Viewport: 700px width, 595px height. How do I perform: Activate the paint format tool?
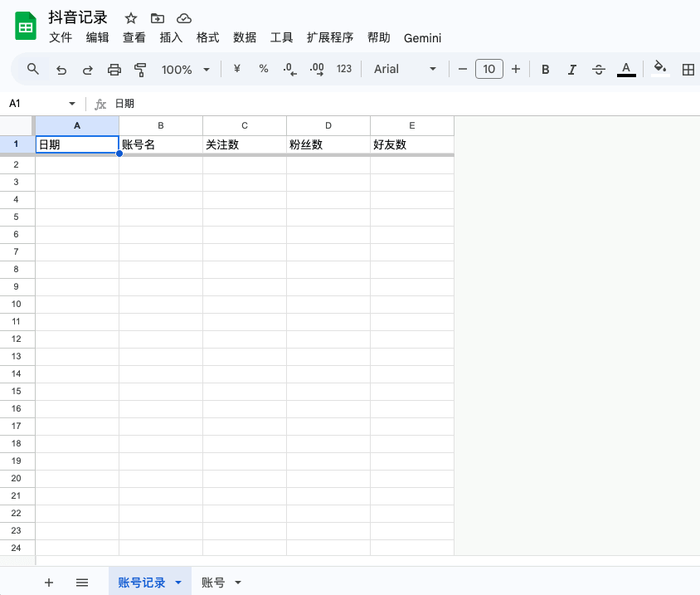pyautogui.click(x=140, y=70)
